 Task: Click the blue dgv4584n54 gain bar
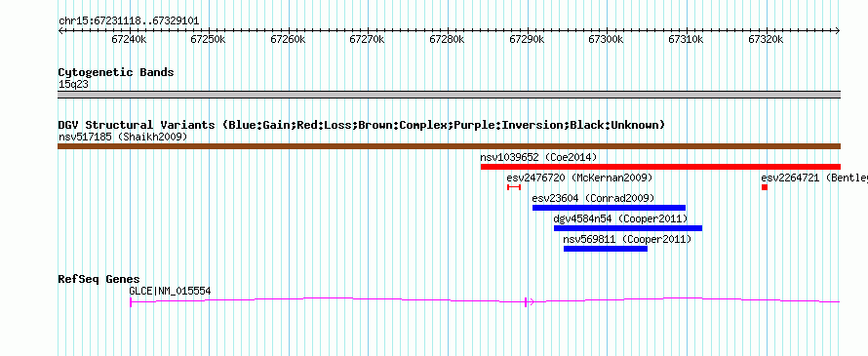pyautogui.click(x=628, y=228)
